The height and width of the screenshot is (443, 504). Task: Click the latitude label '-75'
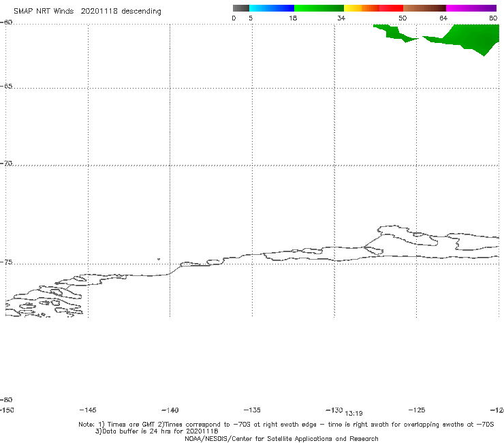click(x=6, y=262)
